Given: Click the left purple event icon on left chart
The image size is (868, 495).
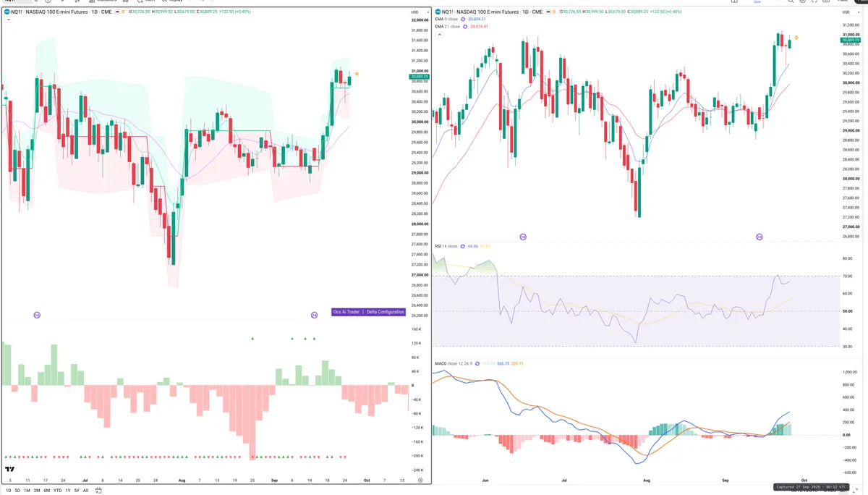Looking at the screenshot, I should click(37, 315).
